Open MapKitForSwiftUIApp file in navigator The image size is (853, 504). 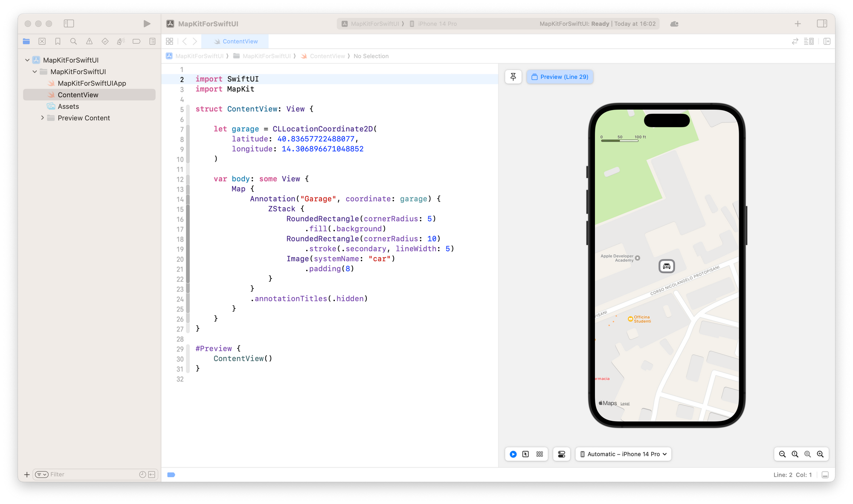(x=92, y=83)
